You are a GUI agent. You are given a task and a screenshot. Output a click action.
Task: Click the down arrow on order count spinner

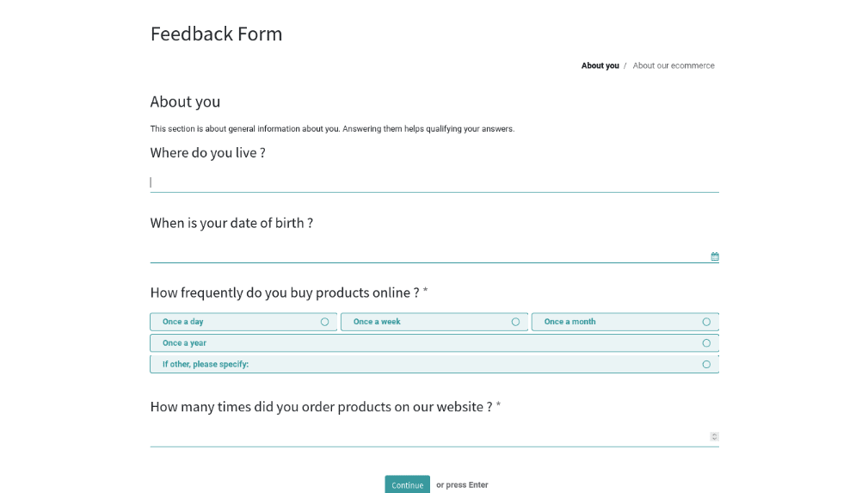(714, 439)
